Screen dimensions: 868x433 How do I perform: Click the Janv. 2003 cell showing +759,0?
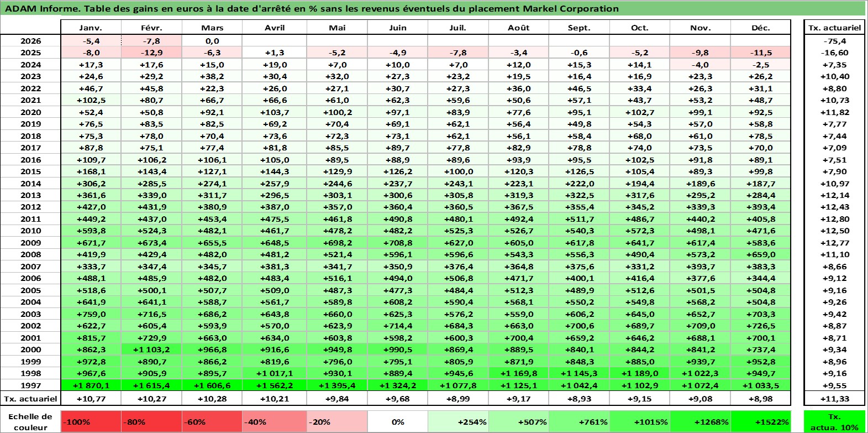pos(91,314)
